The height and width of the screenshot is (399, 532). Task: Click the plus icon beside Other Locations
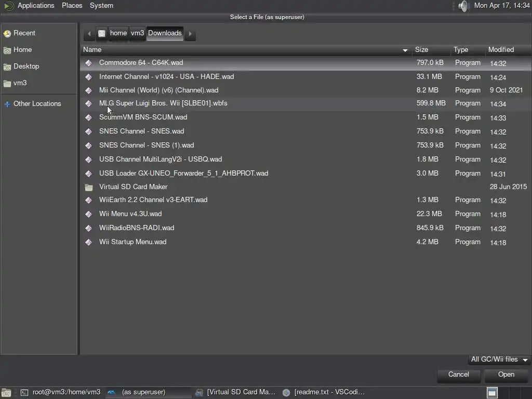[7, 104]
